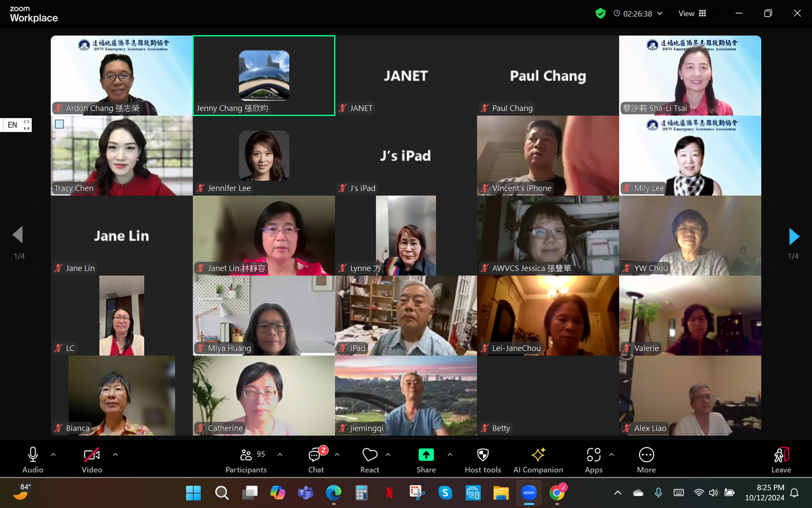Open the green encryption shield icon
Screen dimensions: 812x508
[600, 14]
